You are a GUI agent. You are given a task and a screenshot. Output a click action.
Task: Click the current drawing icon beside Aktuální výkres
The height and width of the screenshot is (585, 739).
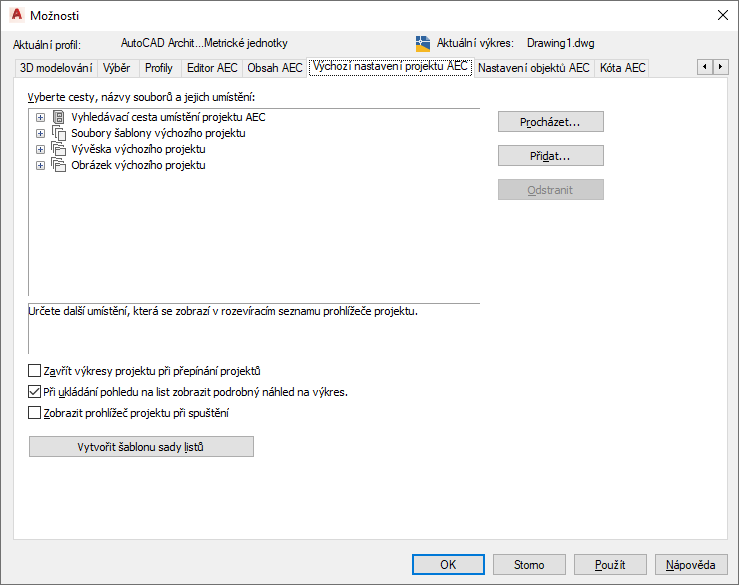click(423, 44)
